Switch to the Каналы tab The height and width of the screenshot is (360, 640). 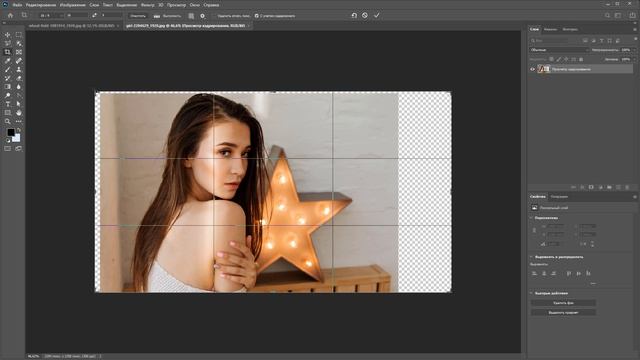pos(550,29)
